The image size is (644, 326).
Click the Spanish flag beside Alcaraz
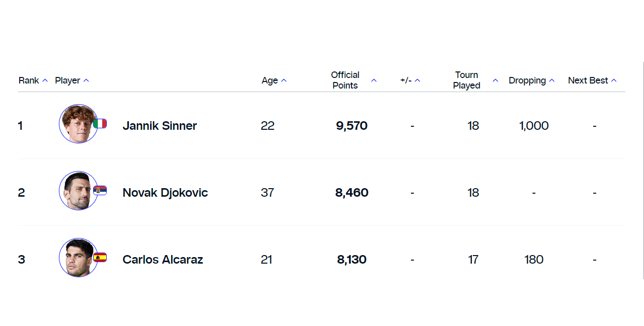[x=100, y=257]
